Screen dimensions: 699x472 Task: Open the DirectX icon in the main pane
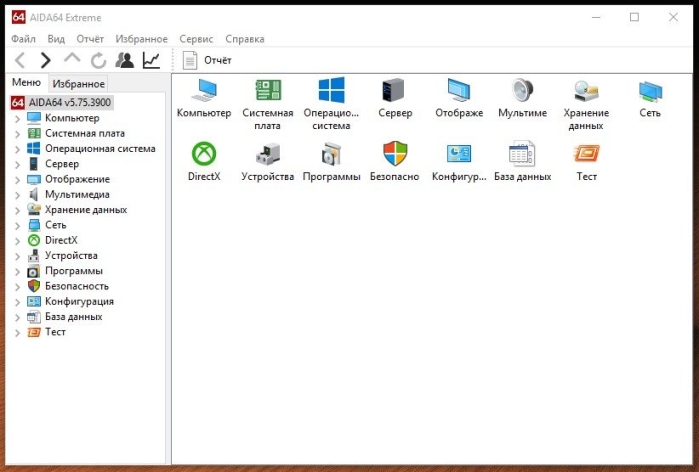[x=204, y=154]
